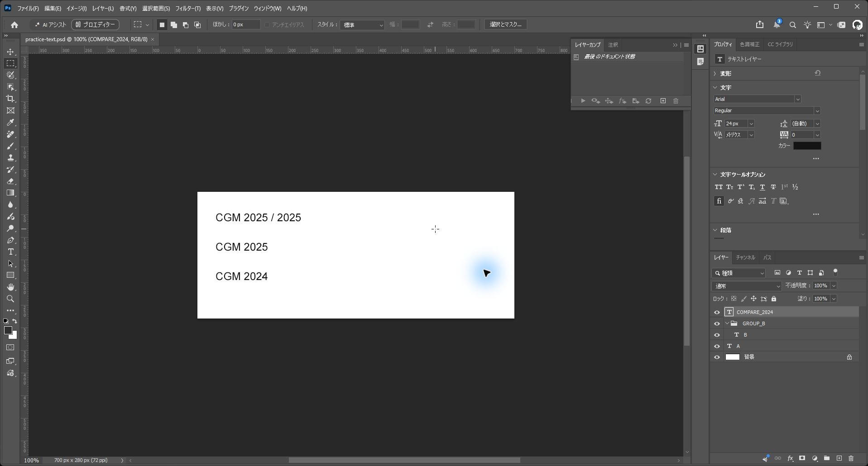This screenshot has width=868, height=466.
Task: Select the Horizontal Type tool
Action: (10, 252)
